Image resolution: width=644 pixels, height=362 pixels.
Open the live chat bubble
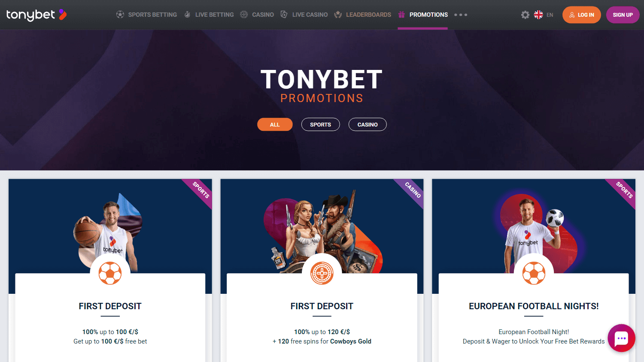coord(621,338)
